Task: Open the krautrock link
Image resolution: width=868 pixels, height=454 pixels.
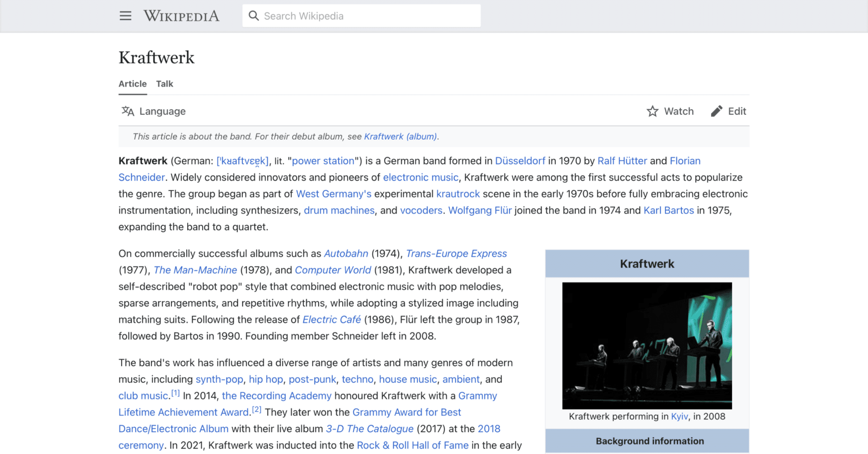Action: pos(458,194)
